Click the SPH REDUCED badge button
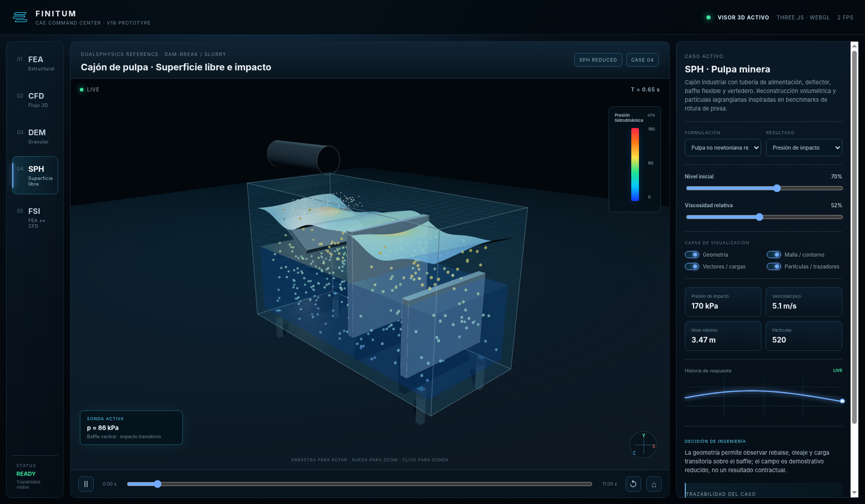The image size is (865, 504). point(598,60)
